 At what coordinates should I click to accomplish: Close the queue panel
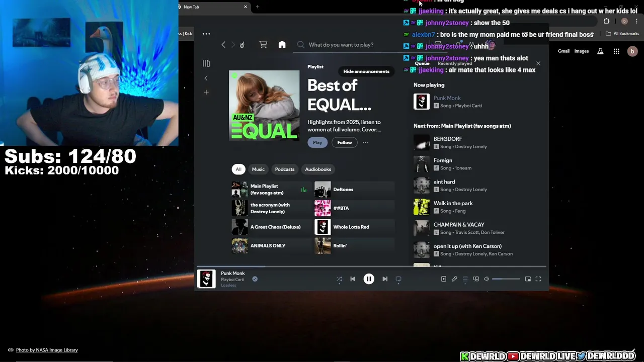[x=538, y=63]
